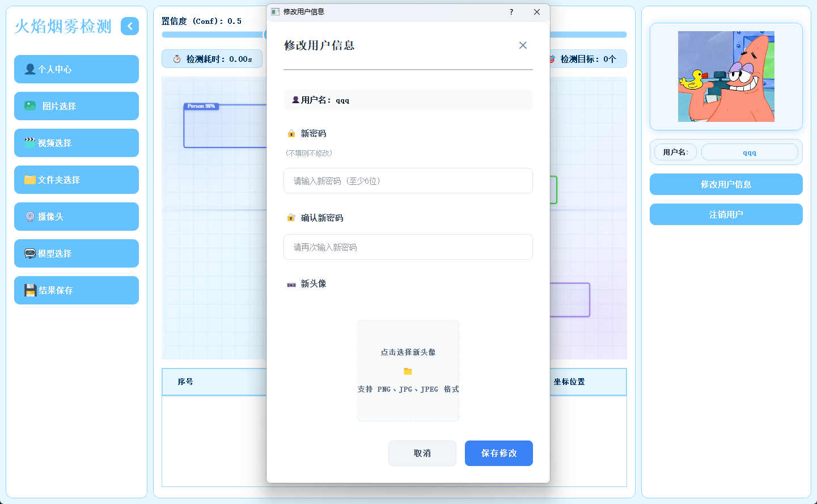Click 坐标位置 table column header
Image resolution: width=817 pixels, height=504 pixels.
click(x=569, y=382)
